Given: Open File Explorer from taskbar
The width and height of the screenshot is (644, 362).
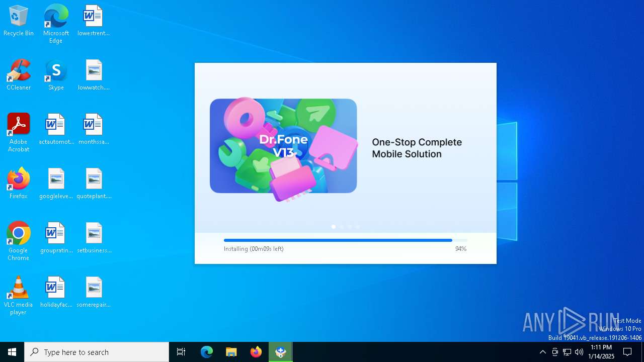Looking at the screenshot, I should coord(231,352).
